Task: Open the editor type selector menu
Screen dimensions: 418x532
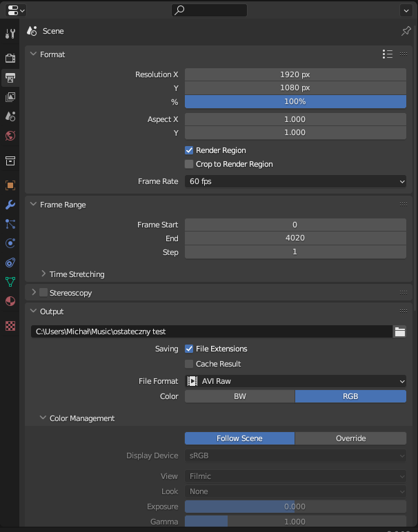Action: [16, 10]
